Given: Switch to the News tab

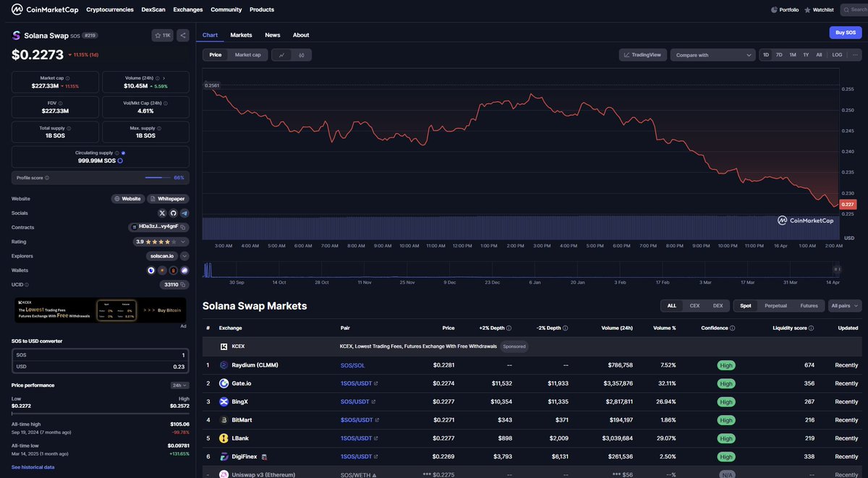Looking at the screenshot, I should tap(273, 35).
